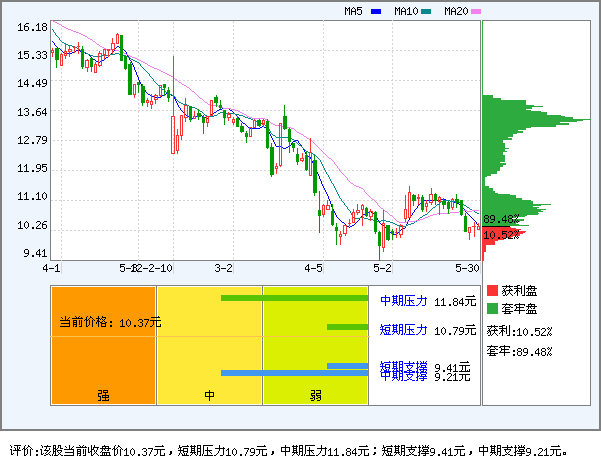
Task: Click the green mid-term pressure bar
Action: [x=294, y=298]
